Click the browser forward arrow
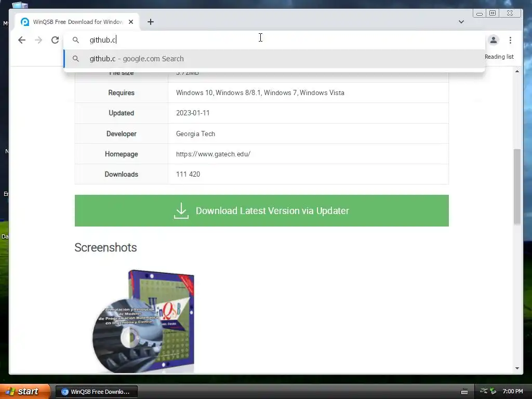532x399 pixels. click(x=38, y=40)
